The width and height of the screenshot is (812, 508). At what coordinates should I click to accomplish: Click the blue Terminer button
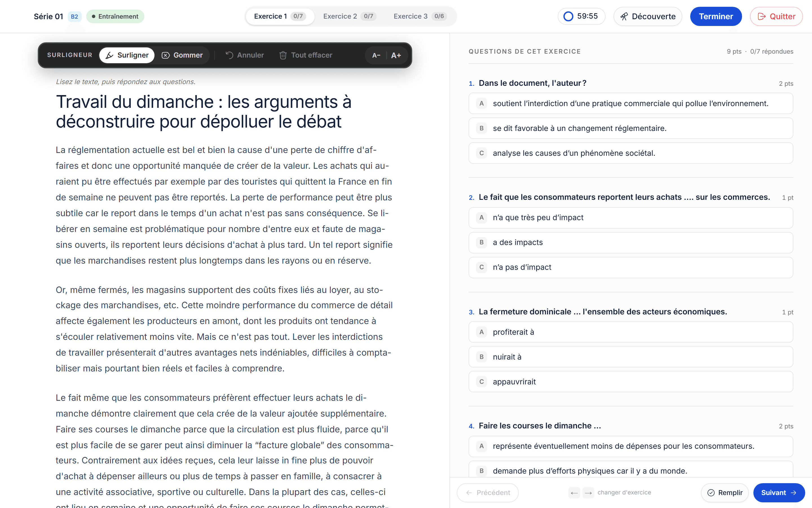tap(716, 16)
